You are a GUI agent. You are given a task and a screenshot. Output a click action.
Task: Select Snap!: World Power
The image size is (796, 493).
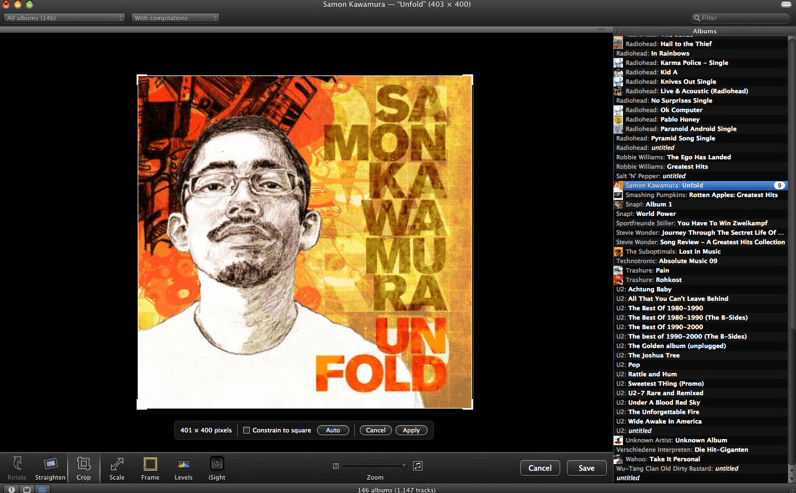click(701, 214)
